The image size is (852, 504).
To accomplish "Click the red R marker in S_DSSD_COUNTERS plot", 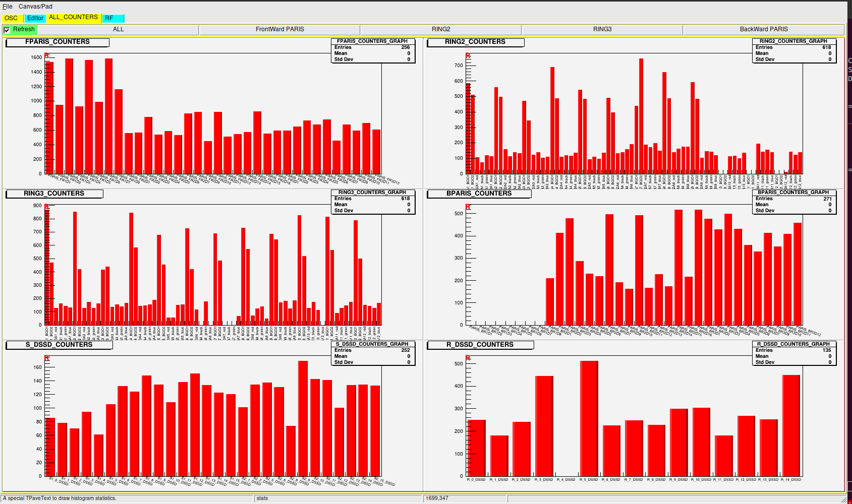I will 46,358.
